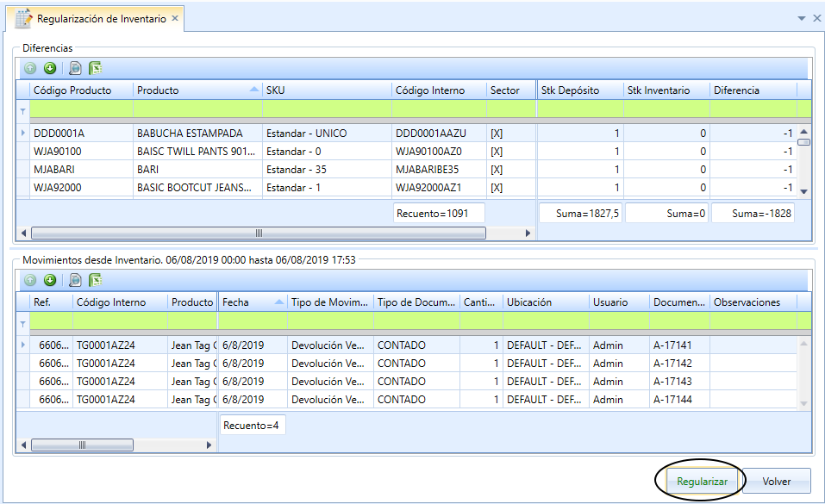Export Diferencias grid to Excel
Screen dimensions: 825x504
point(95,68)
